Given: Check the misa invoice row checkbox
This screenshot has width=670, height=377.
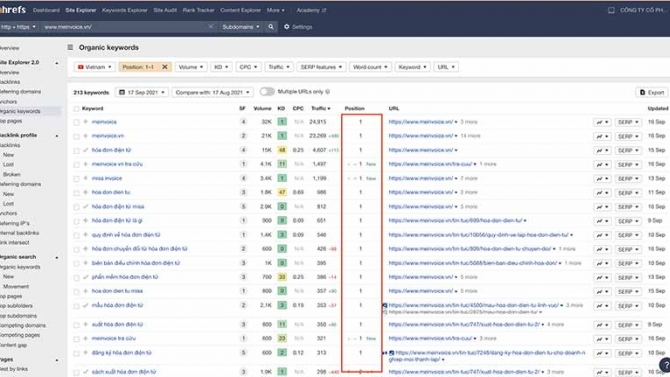Looking at the screenshot, I should [76, 179].
